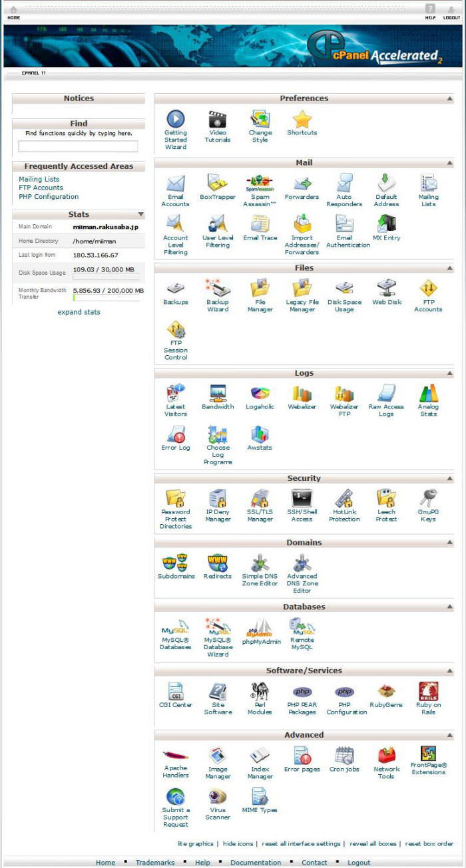Open Default Address settings
This screenshot has width=466, height=868.
tap(386, 184)
